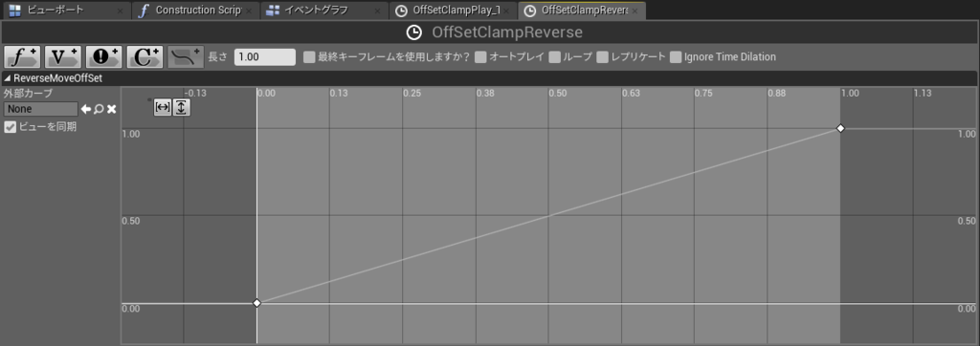Click the clock icon beside OffSetClampReverse title

(x=413, y=32)
